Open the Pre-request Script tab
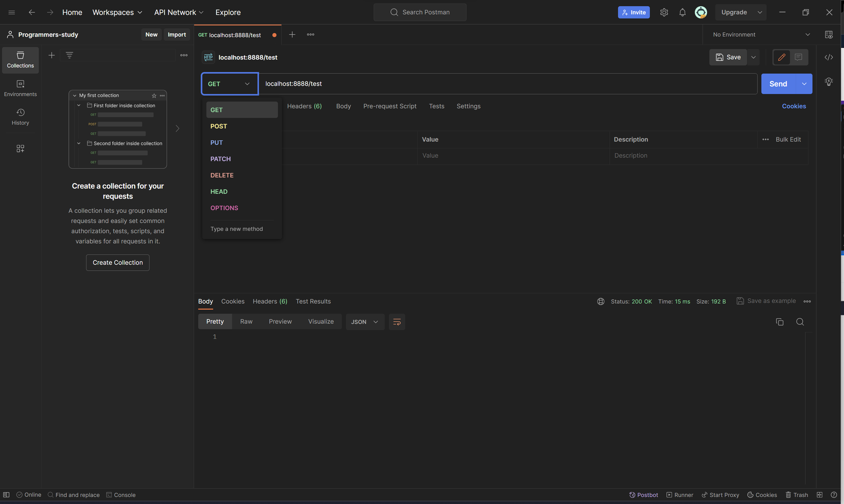Image resolution: width=844 pixels, height=504 pixels. tap(390, 106)
